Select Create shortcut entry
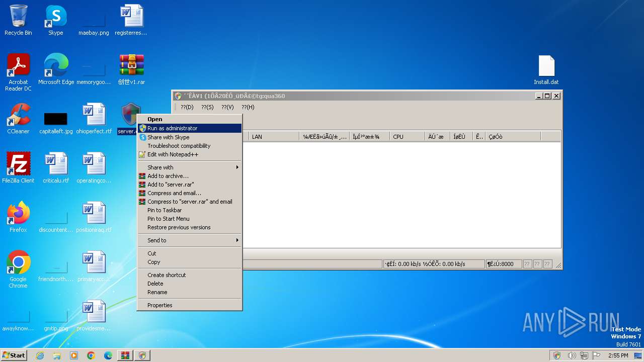 pos(190,275)
